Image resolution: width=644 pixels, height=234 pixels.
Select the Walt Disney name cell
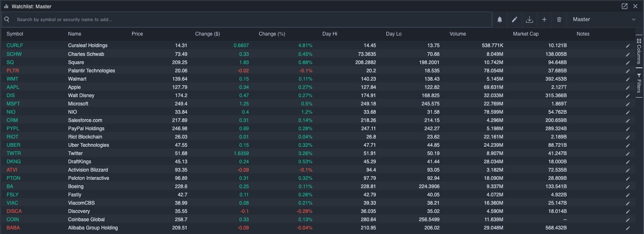coord(81,96)
